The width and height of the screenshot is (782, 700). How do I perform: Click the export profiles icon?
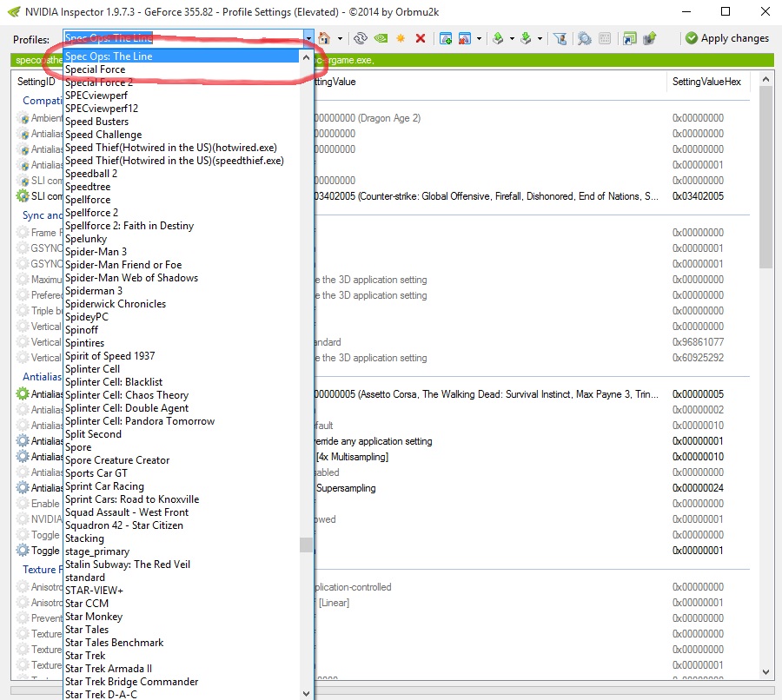tap(498, 38)
